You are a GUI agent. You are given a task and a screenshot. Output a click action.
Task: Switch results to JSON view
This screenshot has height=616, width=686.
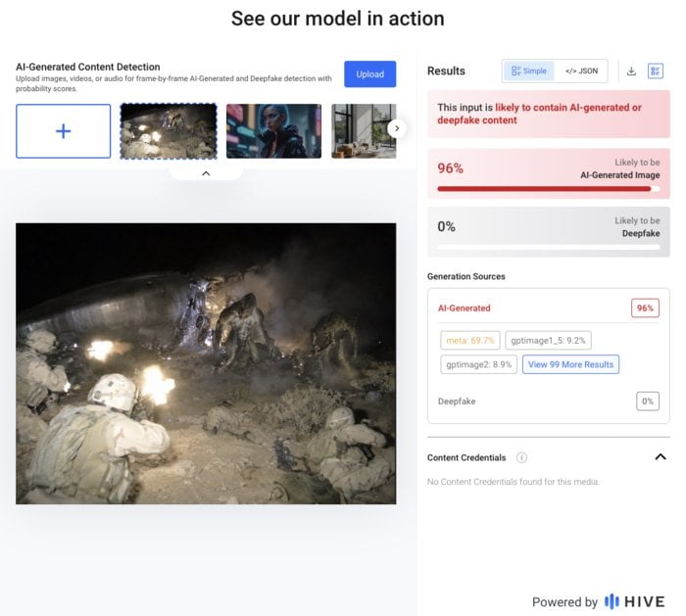581,71
